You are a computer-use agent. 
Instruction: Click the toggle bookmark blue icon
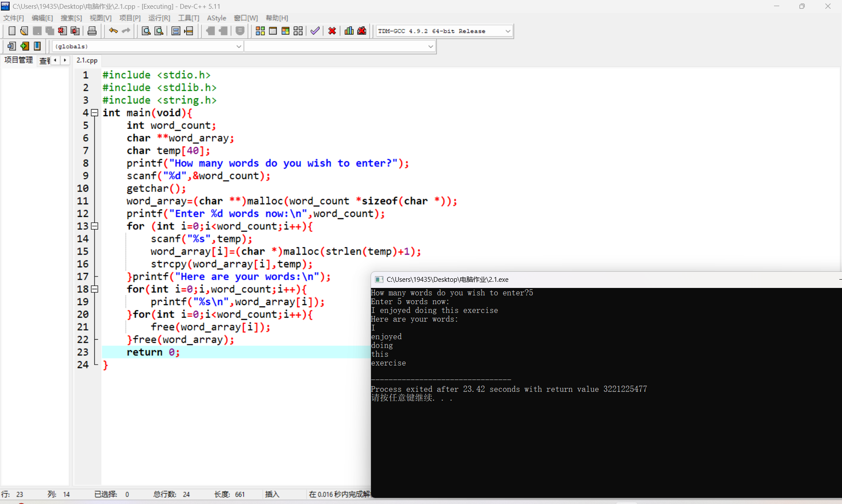[x=37, y=46]
